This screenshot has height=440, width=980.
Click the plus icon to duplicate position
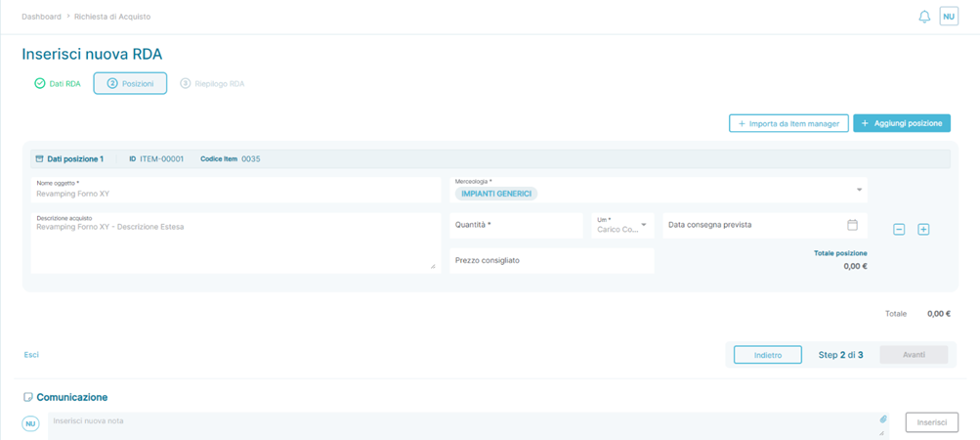[923, 230]
